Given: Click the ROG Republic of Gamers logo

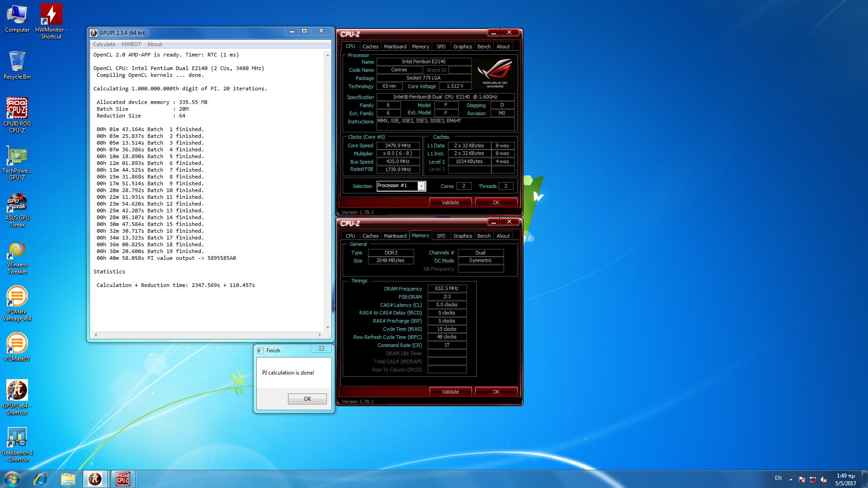Looking at the screenshot, I should tap(495, 72).
